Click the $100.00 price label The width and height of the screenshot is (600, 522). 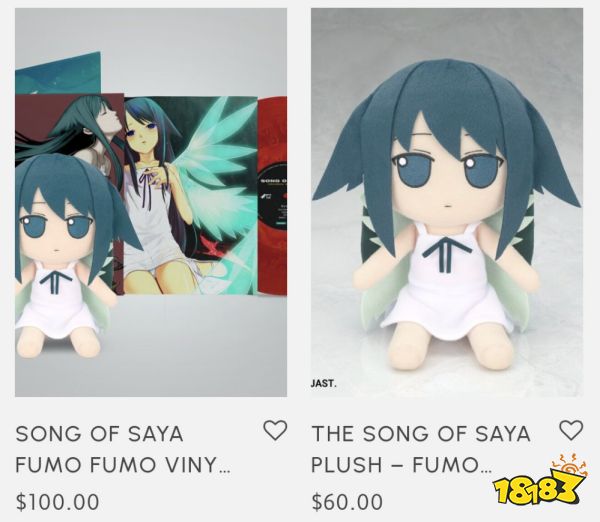[x=57, y=502]
